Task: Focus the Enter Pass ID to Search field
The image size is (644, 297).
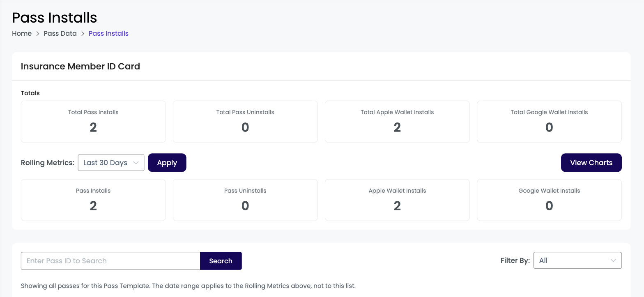Action: pos(110,261)
